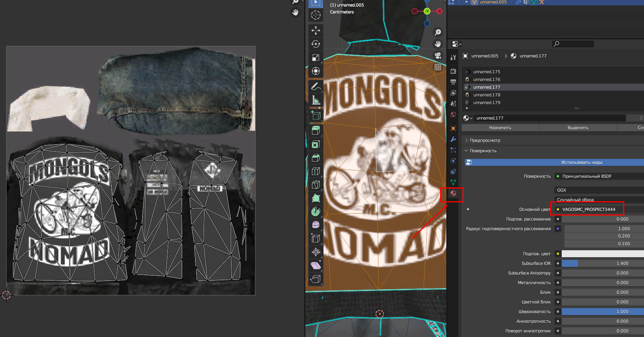Screen dimensions: 644x337
Task: Click the properties search field
Action: coord(573,44)
